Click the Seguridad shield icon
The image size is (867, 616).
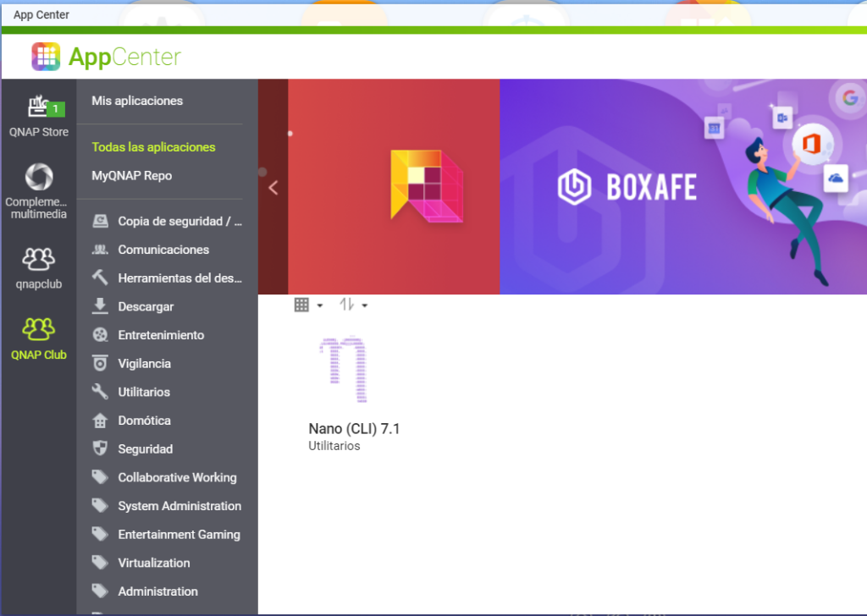tap(101, 449)
